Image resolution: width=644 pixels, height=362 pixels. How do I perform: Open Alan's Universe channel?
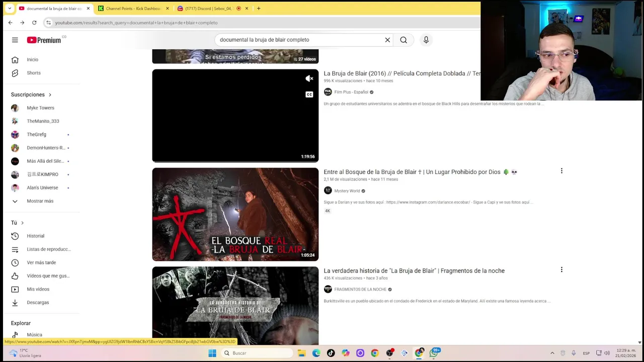[x=41, y=188]
